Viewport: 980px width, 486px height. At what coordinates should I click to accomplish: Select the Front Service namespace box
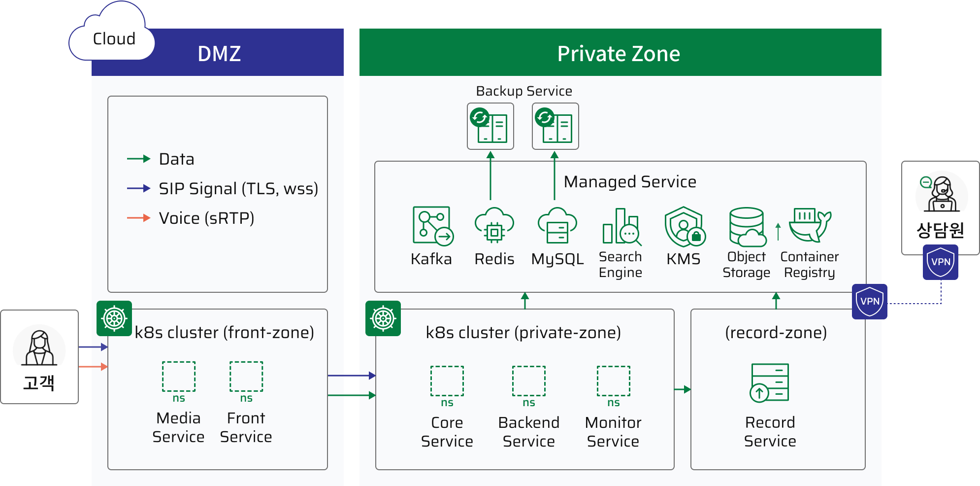(x=246, y=377)
